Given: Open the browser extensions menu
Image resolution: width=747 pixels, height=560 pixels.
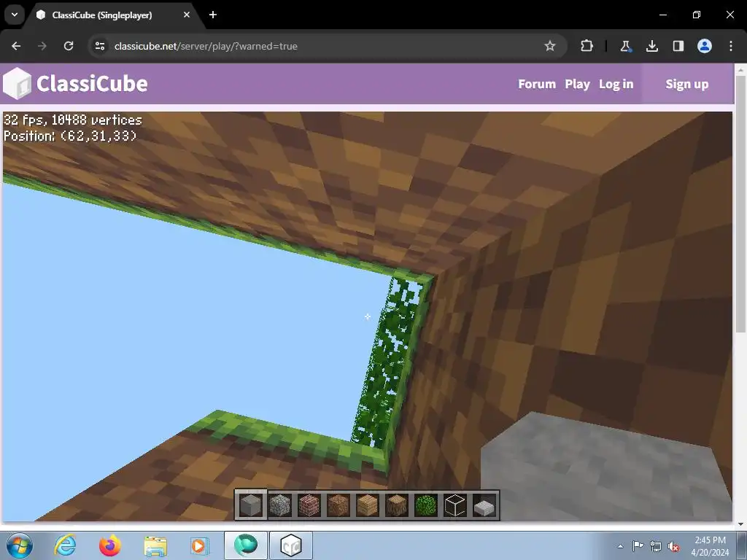Looking at the screenshot, I should pyautogui.click(x=587, y=46).
